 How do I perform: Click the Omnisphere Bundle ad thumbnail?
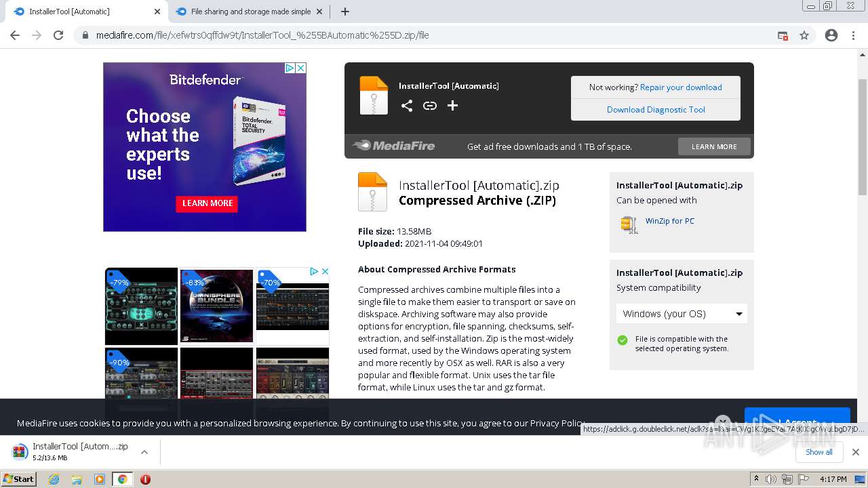216,306
